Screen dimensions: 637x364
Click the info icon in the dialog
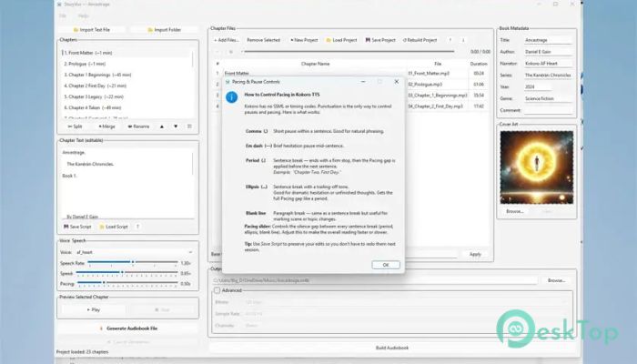[x=231, y=97]
